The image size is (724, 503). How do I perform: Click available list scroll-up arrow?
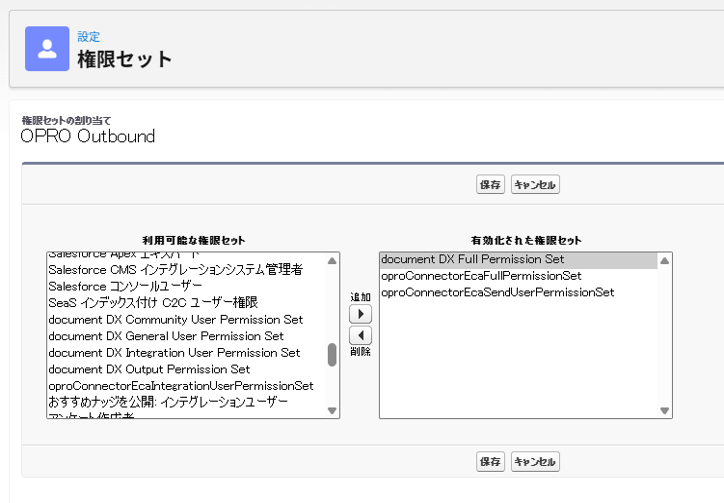[x=332, y=261]
